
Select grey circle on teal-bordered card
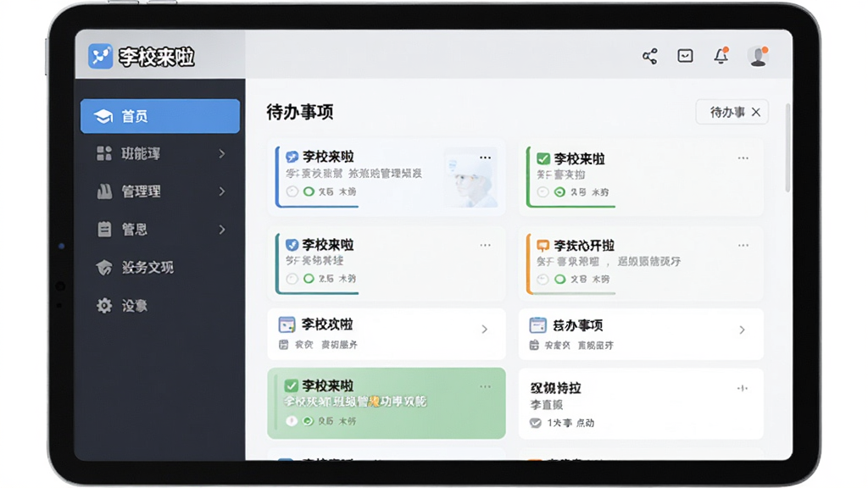coord(292,278)
